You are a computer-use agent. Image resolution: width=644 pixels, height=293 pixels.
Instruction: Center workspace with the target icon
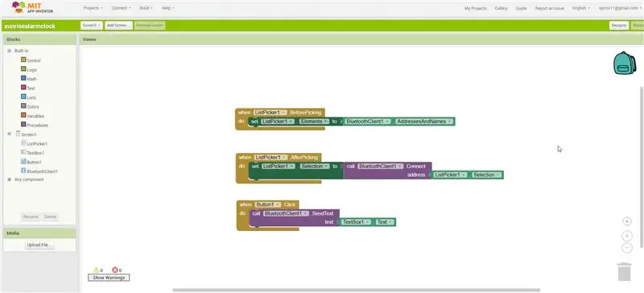pyautogui.click(x=627, y=221)
